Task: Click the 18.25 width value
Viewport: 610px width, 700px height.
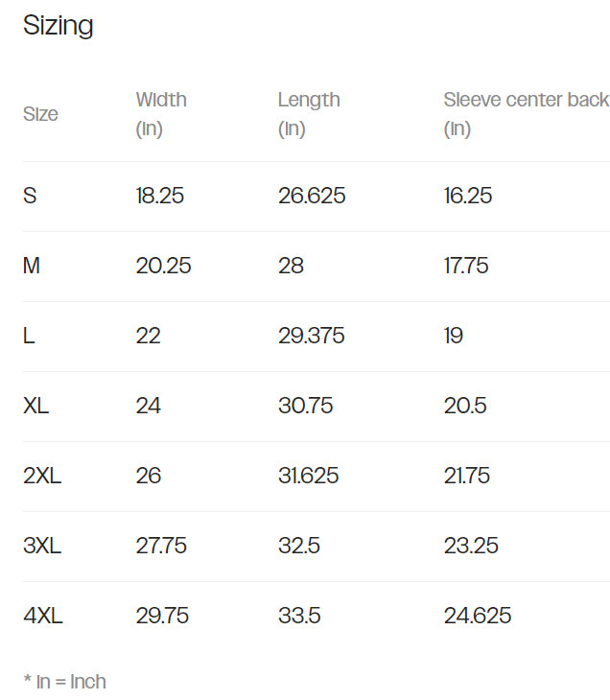Action: (x=160, y=196)
